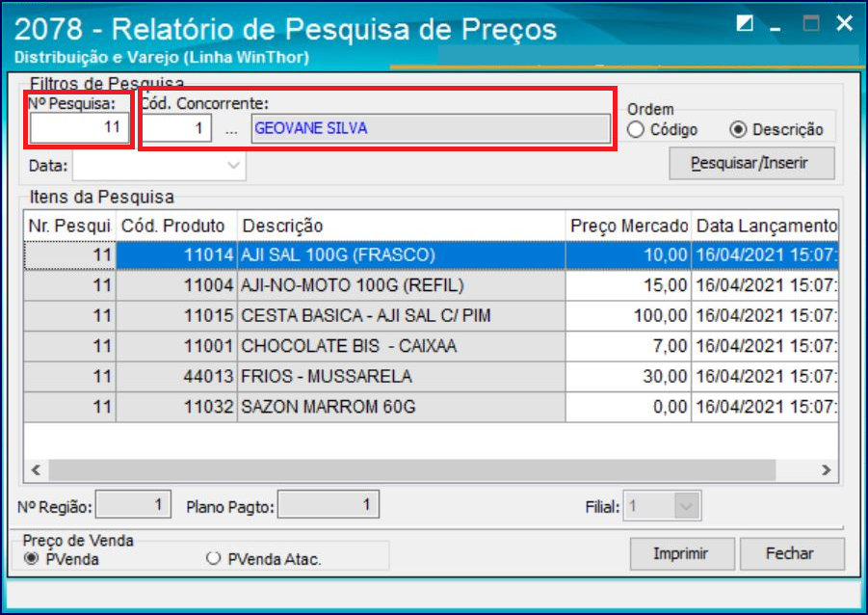
Task: Click the Plano Pagto field
Action: pos(329,504)
